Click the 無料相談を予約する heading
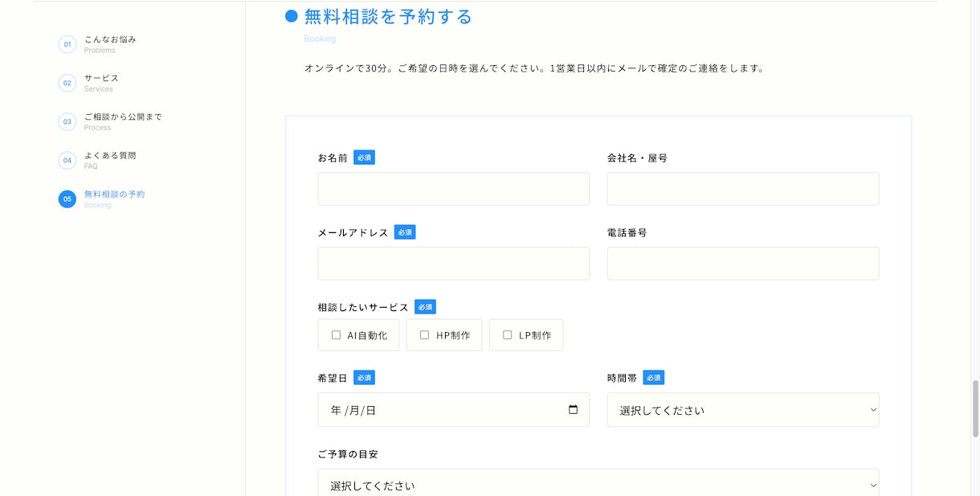Viewport: 980px width, 496px height. [x=388, y=16]
